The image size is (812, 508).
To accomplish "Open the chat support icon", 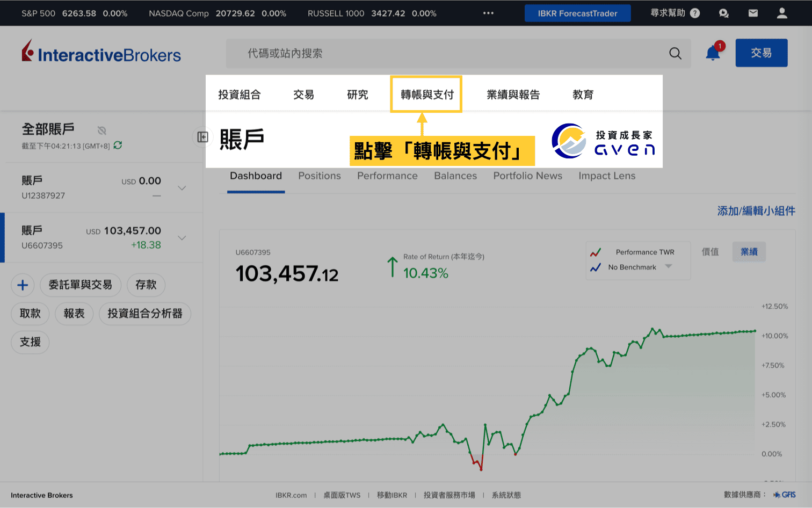I will (x=724, y=13).
